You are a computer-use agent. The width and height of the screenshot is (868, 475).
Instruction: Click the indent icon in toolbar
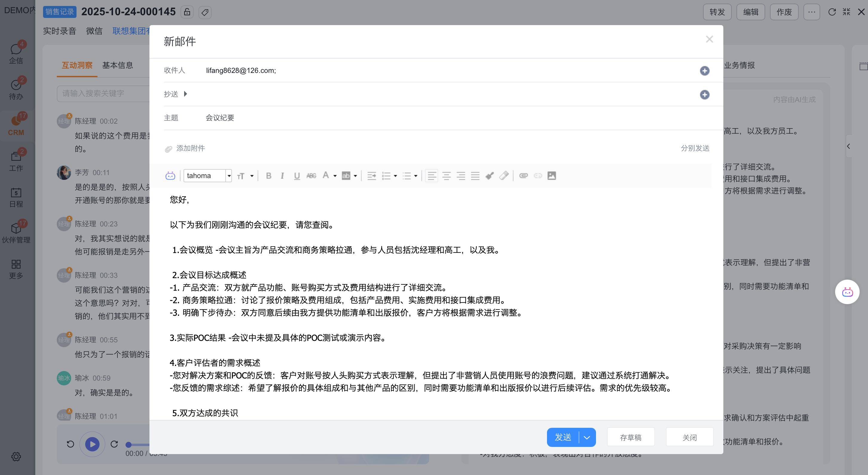point(371,176)
